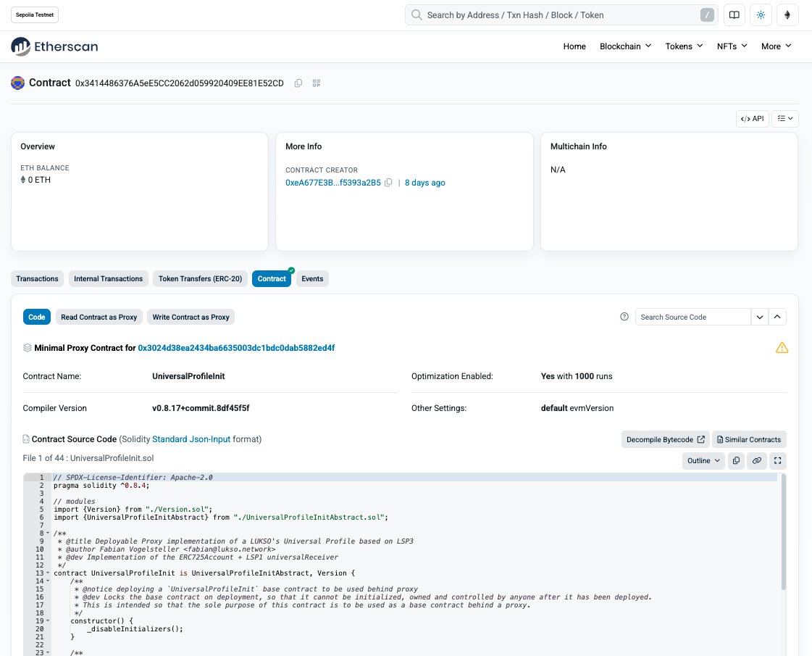This screenshot has height=656, width=812.
Task: Expand the Blockchain menu
Action: pos(624,46)
